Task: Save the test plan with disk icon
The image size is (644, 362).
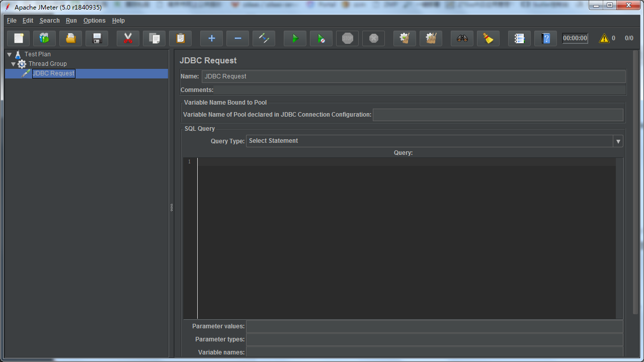Action: (x=97, y=38)
